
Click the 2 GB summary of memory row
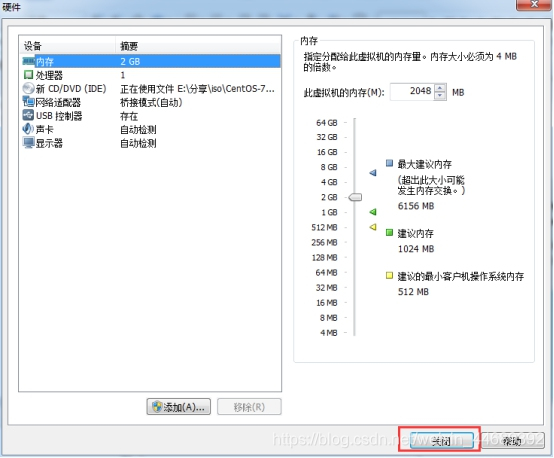pyautogui.click(x=130, y=61)
